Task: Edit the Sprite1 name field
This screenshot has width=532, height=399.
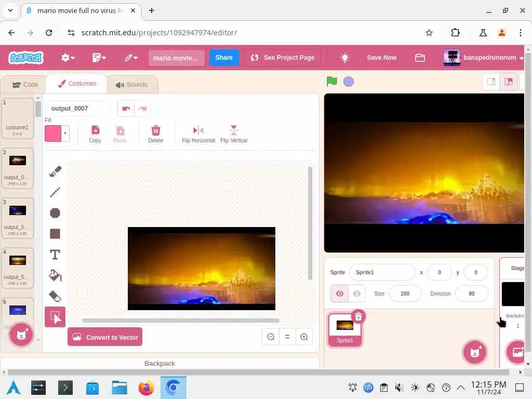Action: coord(382,272)
